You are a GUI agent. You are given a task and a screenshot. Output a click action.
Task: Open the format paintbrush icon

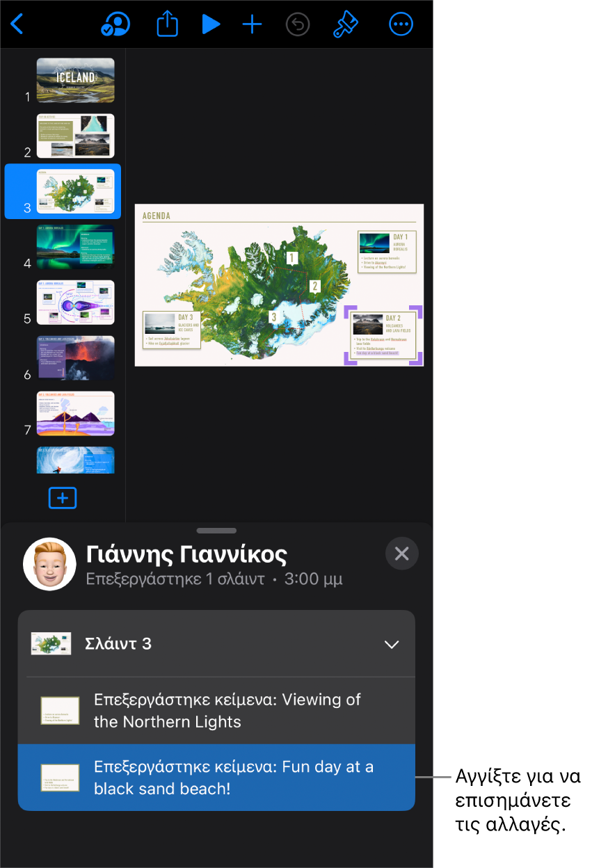345,25
